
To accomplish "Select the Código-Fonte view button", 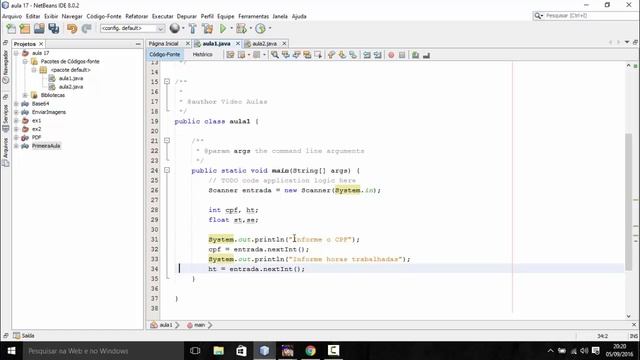I will click(164, 54).
